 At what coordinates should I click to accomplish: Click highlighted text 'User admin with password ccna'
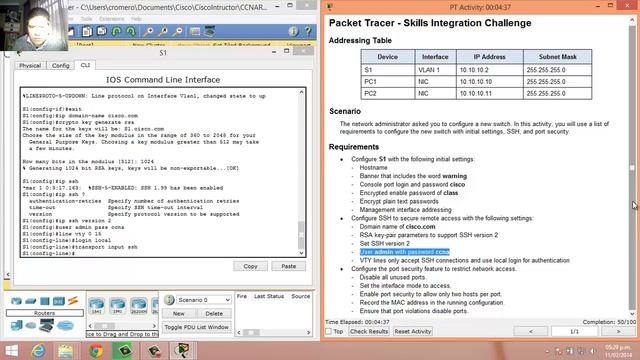tap(404, 252)
